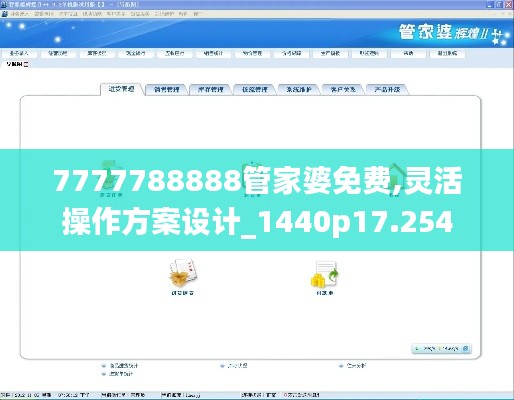This screenshot has width=514, height=400.
Task: Click the navigation button at panel bottom-right
Action: (441, 349)
